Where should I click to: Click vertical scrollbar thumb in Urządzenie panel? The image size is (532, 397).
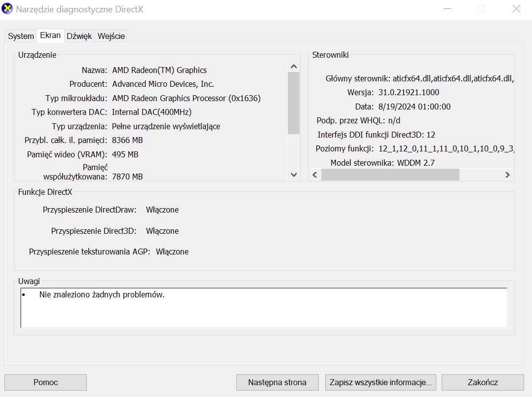click(x=294, y=103)
